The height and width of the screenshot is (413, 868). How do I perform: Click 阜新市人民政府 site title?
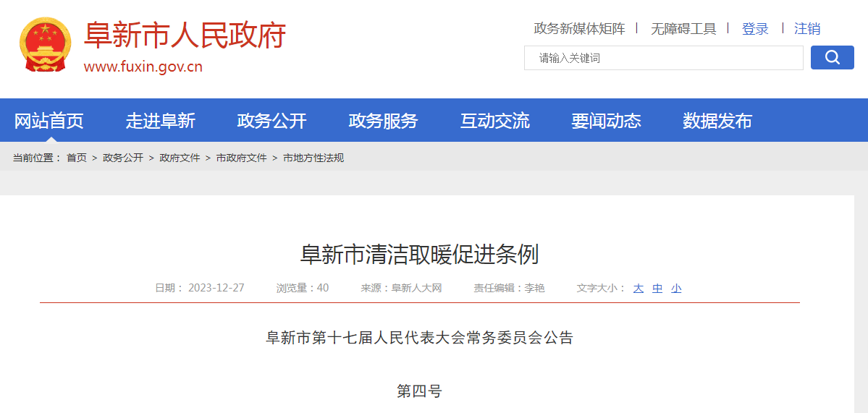(185, 35)
